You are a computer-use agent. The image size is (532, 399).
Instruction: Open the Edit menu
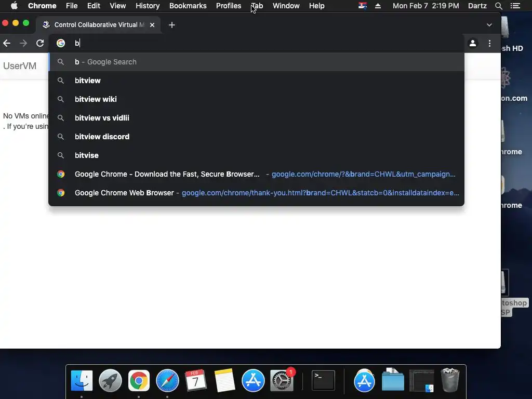94,6
